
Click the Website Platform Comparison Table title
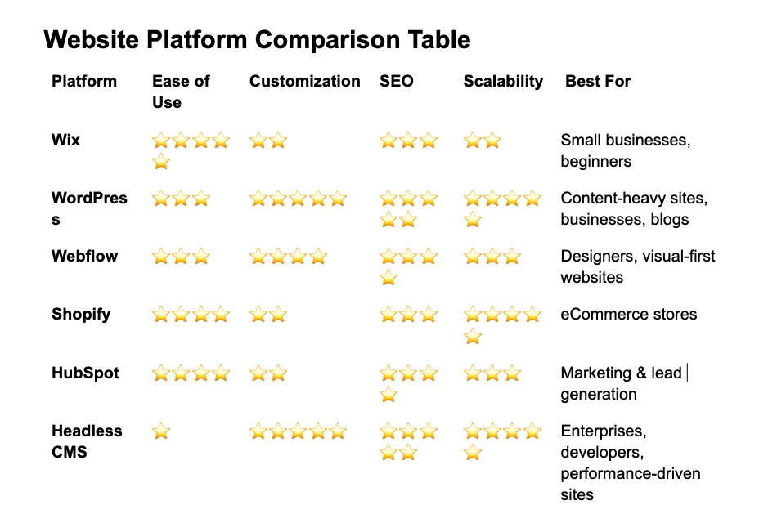(257, 40)
